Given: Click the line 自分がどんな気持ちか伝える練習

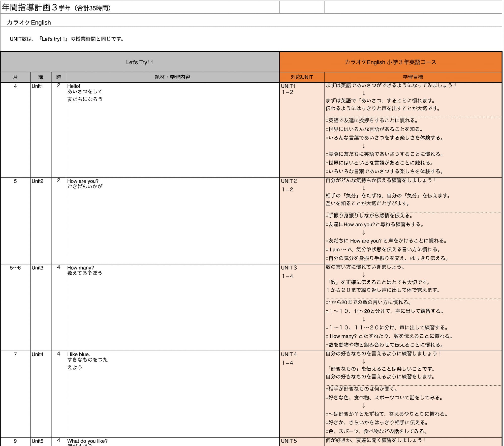Looking at the screenshot, I should (381, 180).
